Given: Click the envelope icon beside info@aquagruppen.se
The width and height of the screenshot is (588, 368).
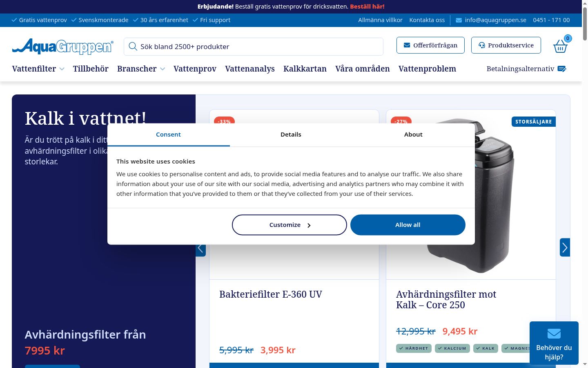Looking at the screenshot, I should [459, 20].
